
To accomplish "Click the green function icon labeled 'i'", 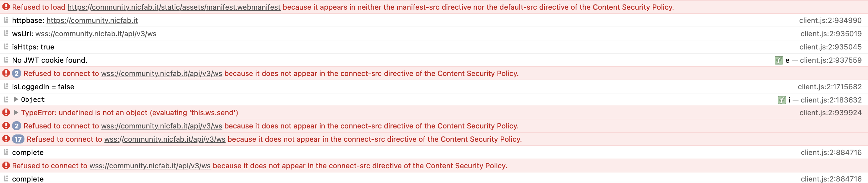I will (x=782, y=99).
